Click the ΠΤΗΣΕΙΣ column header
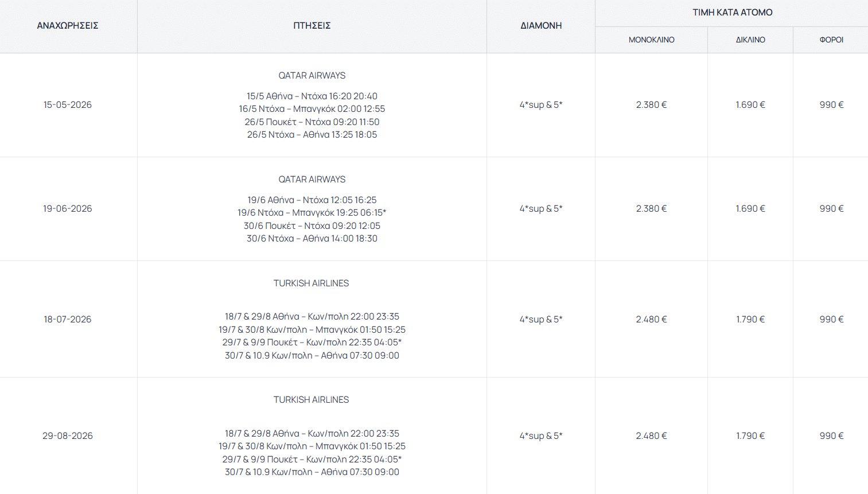This screenshot has height=494, width=868. click(312, 26)
